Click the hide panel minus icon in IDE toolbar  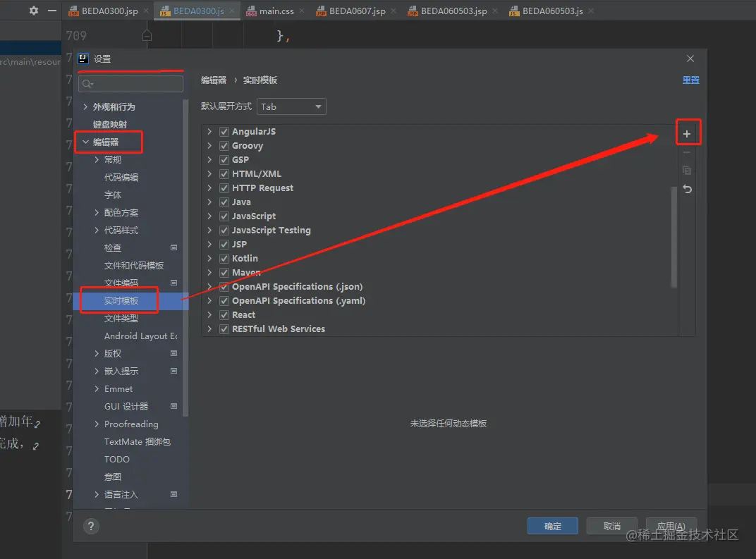pos(52,10)
